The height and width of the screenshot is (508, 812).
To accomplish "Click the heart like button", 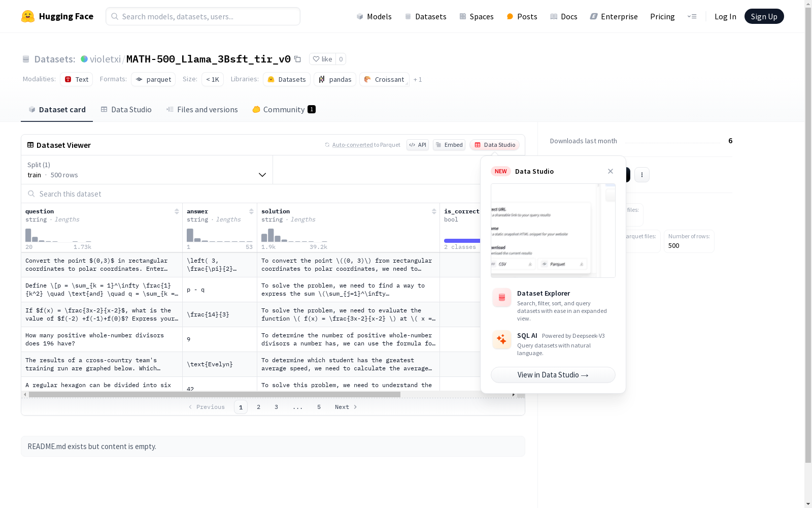I will pos(322,59).
